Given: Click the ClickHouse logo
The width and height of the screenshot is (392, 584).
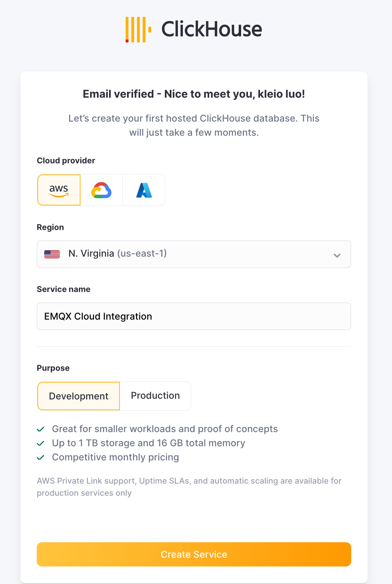Looking at the screenshot, I should point(194,29).
